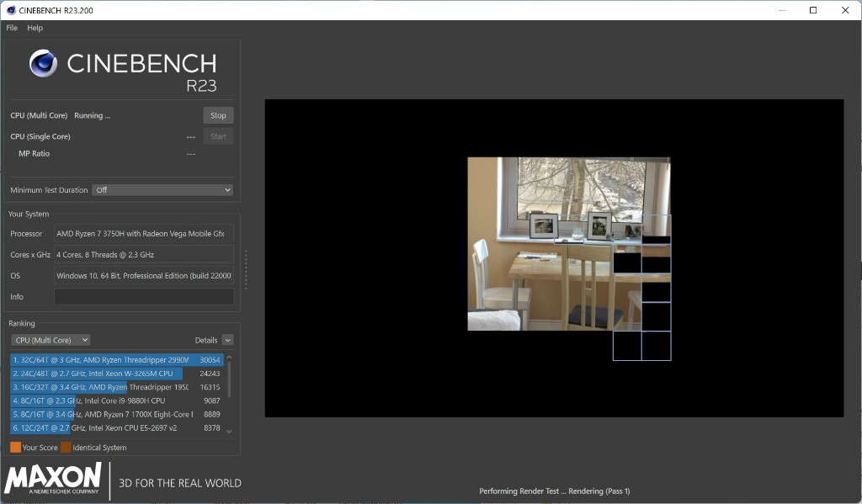Stop the running multi core test
The width and height of the screenshot is (862, 504).
pos(218,115)
